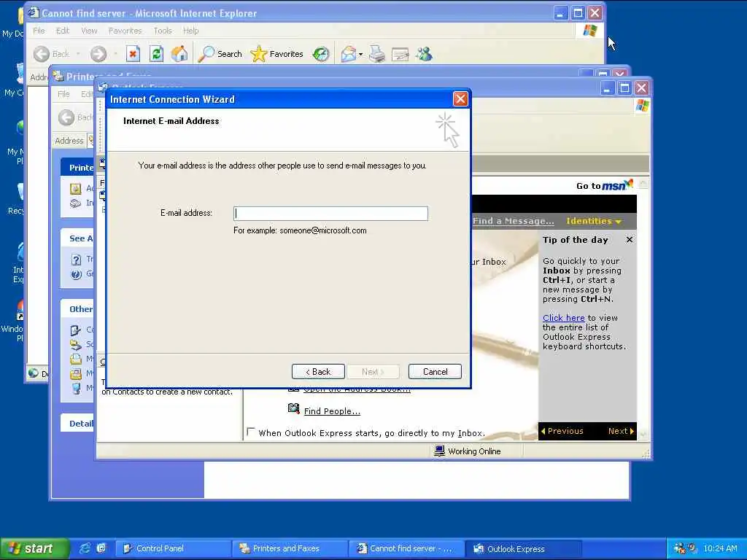Image resolution: width=747 pixels, height=560 pixels.
Task: Show Next tip of the day
Action: point(621,431)
